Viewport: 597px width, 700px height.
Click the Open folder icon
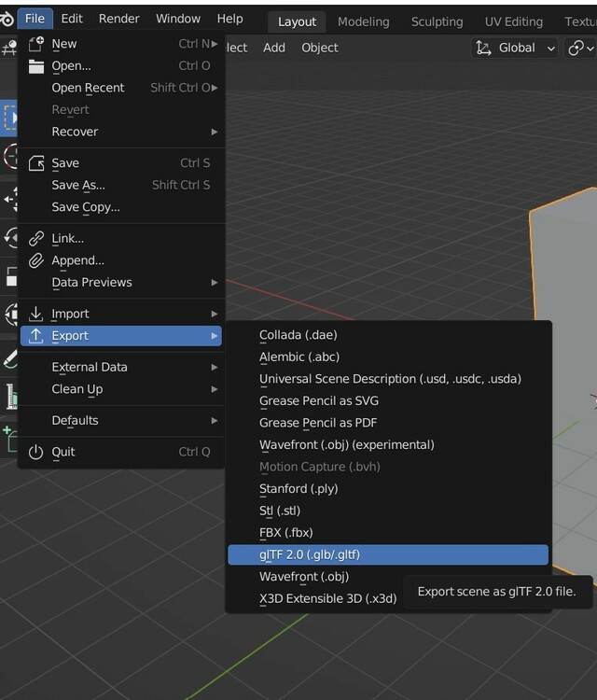point(36,65)
